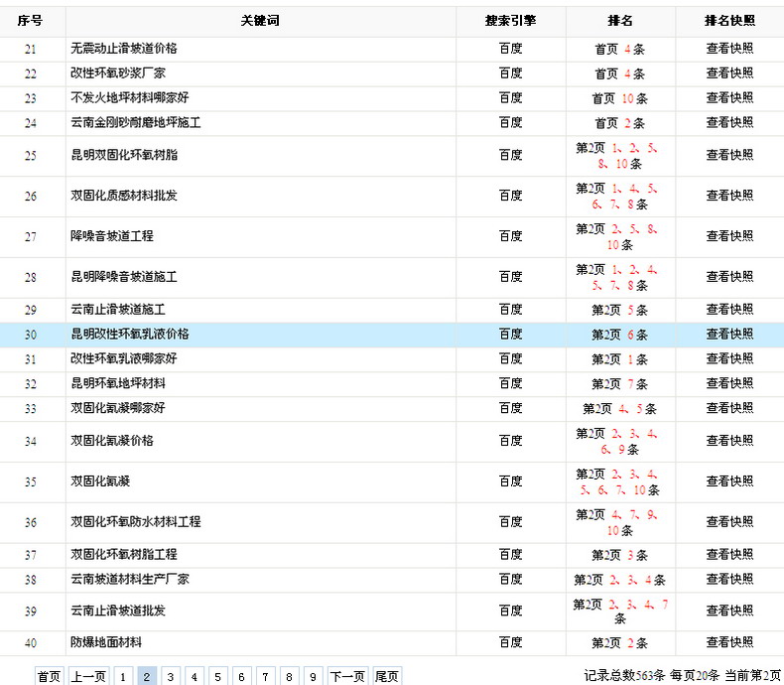The image size is (784, 685).
Task: Select keyword 昆明环氧地坪材料
Action: [118, 383]
